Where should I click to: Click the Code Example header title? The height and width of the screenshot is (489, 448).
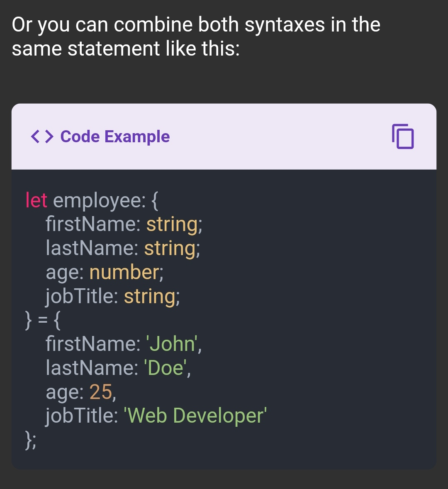[x=115, y=136]
